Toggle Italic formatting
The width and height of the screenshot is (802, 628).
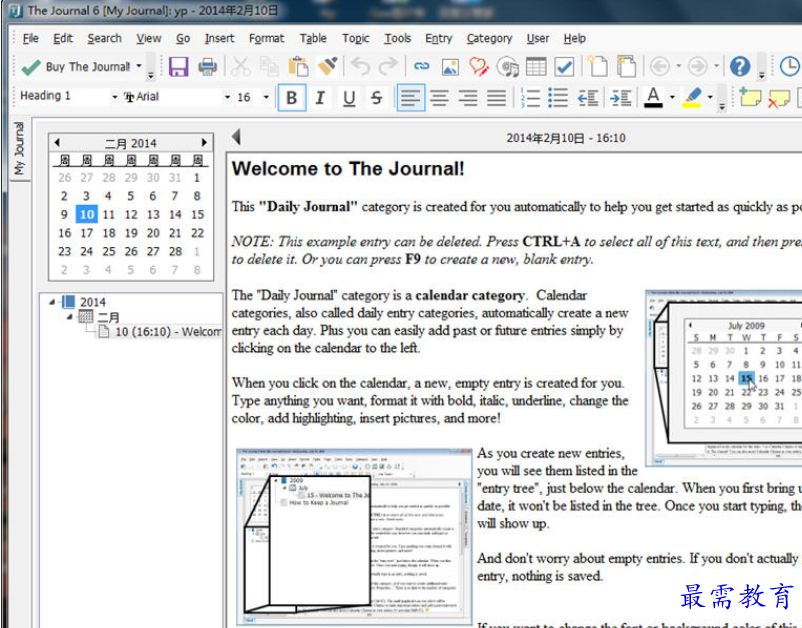tap(320, 97)
